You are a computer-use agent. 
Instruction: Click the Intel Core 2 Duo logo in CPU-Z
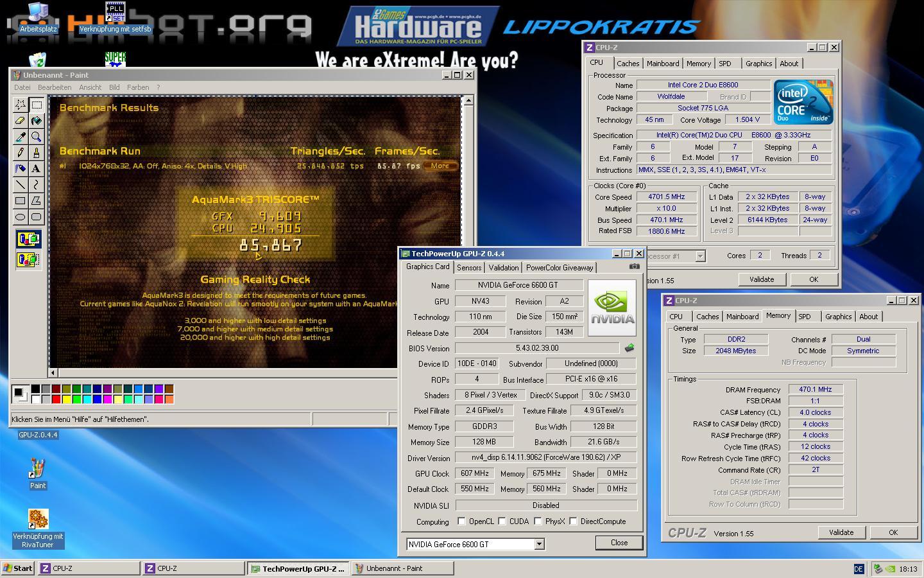(803, 102)
